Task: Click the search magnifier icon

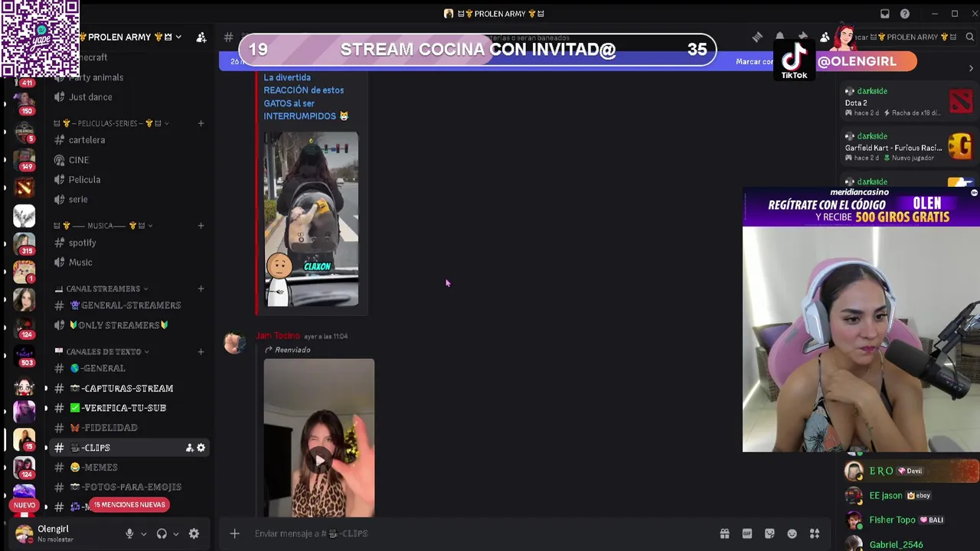Action: coord(969,37)
